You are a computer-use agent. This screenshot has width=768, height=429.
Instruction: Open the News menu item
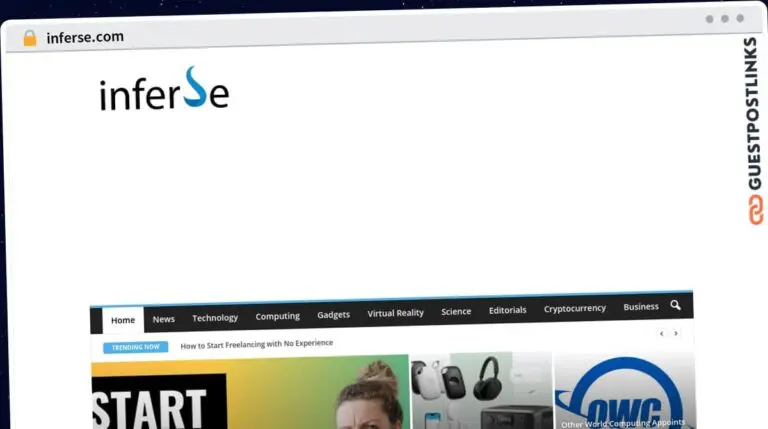click(x=164, y=319)
